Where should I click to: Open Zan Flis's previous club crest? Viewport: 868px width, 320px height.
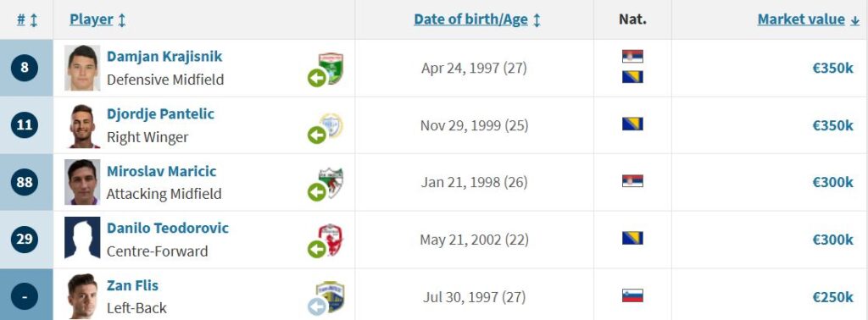coord(330,297)
